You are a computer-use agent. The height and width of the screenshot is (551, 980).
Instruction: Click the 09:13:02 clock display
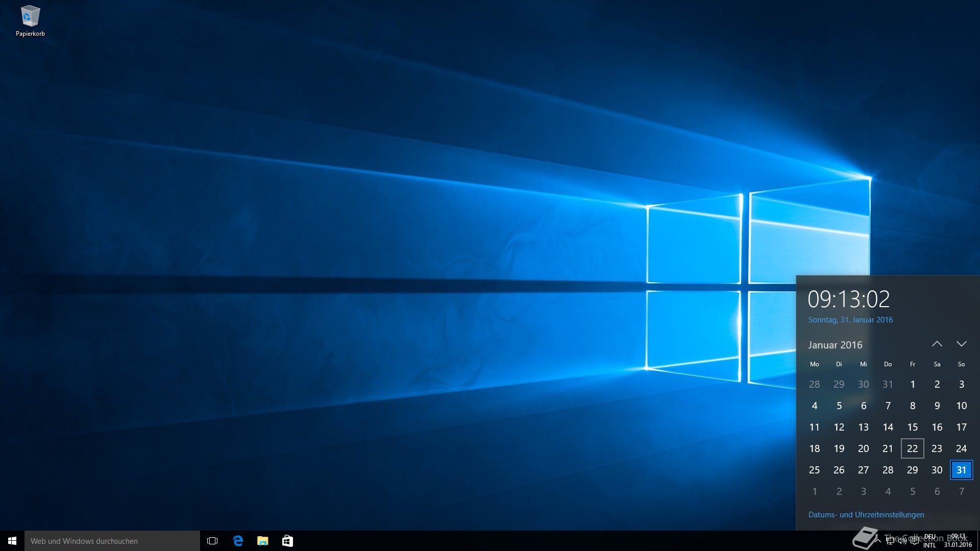[x=848, y=299]
